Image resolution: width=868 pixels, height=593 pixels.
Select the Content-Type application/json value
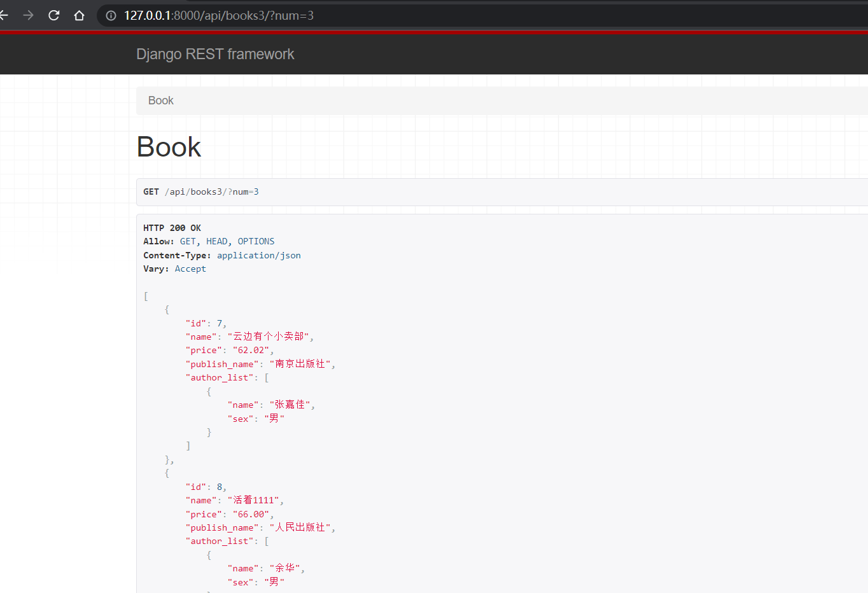pyautogui.click(x=259, y=255)
